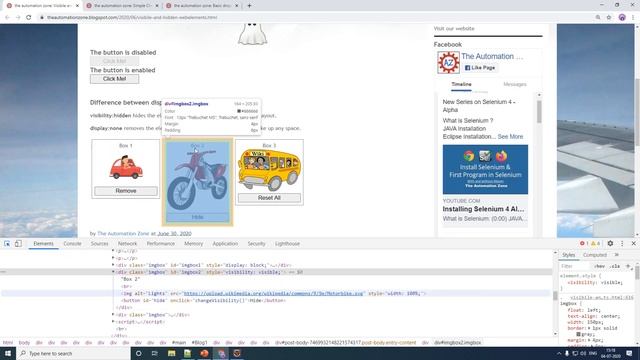Image resolution: width=640 pixels, height=360 pixels.
Task: Open the DevTools three-dot customize menu
Action: point(622,243)
